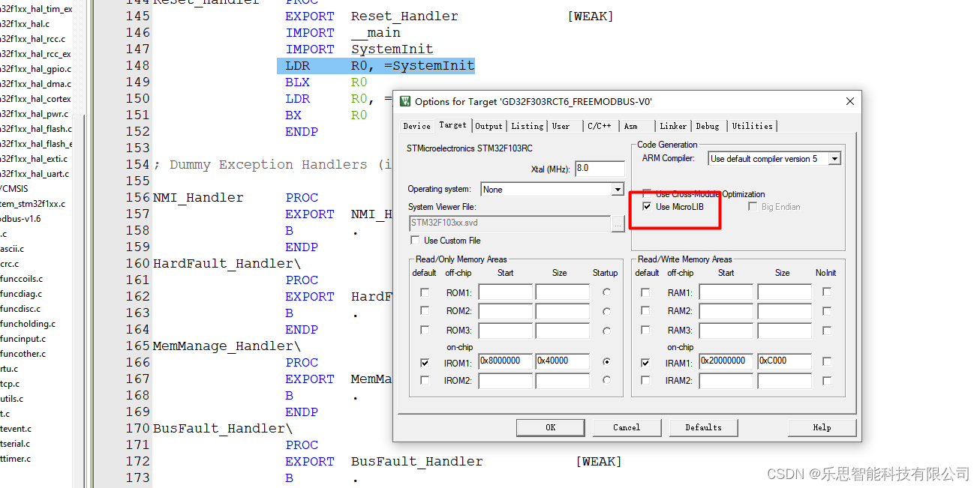Click the OK button to apply options
980x488 pixels.
550,427
